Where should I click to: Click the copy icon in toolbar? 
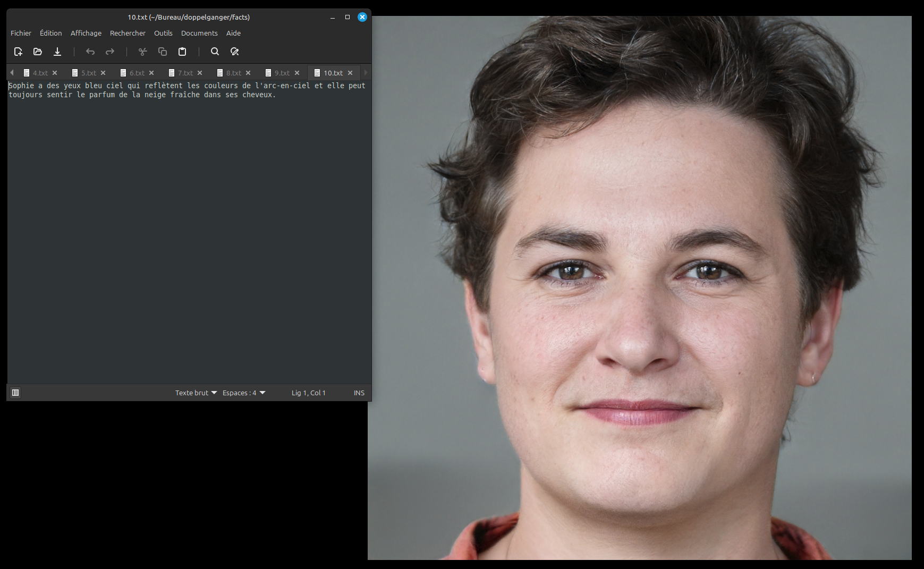pos(163,52)
